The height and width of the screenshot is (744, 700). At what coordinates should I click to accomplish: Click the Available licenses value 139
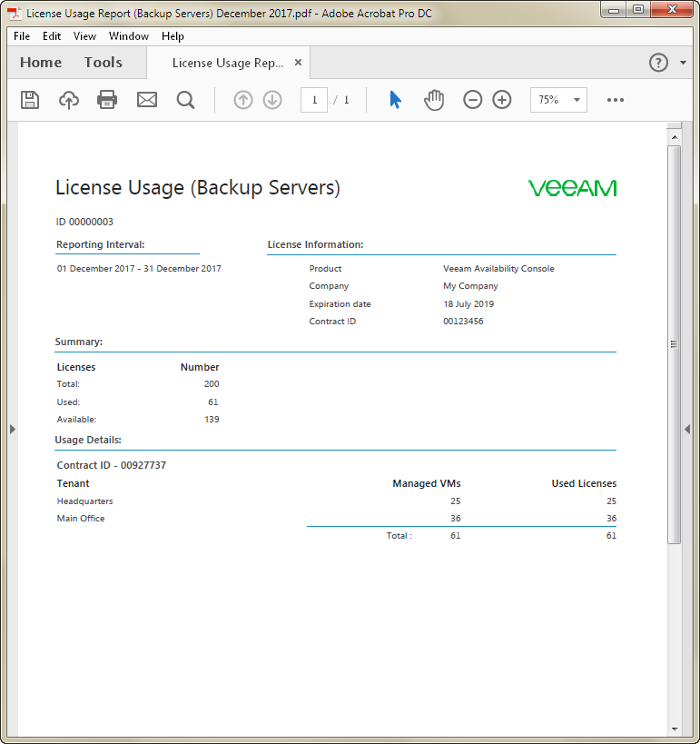pyautogui.click(x=212, y=420)
